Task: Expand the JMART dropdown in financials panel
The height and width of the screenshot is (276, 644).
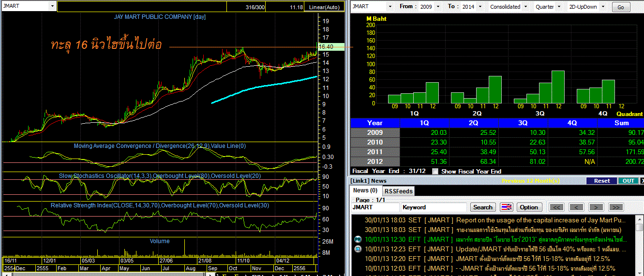Action: [x=389, y=7]
